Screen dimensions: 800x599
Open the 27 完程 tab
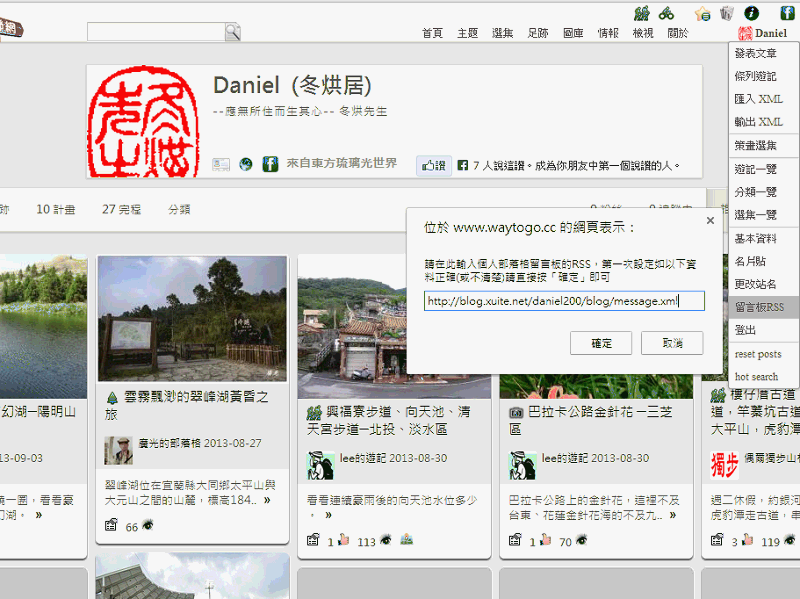[122, 210]
